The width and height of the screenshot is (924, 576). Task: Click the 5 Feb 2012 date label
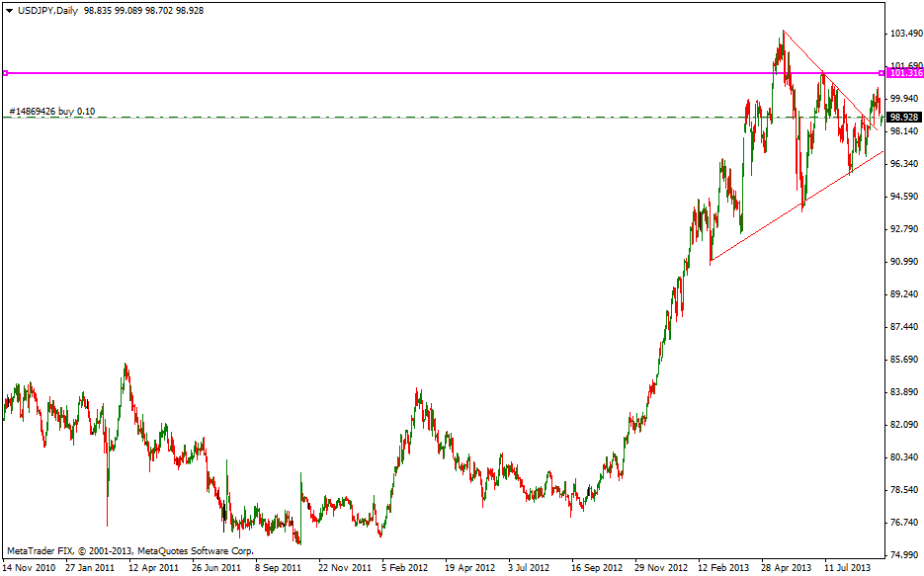[405, 568]
